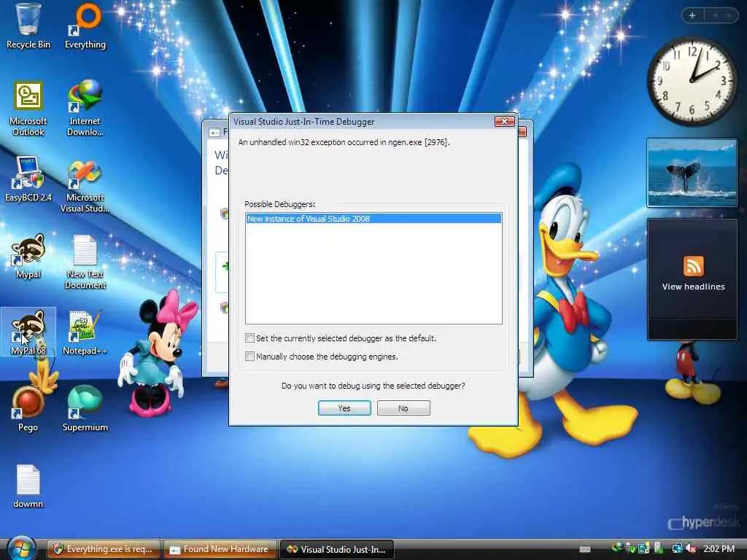Click the 2:02 PM taskbar clock
Image resolution: width=747 pixels, height=560 pixels.
719,549
